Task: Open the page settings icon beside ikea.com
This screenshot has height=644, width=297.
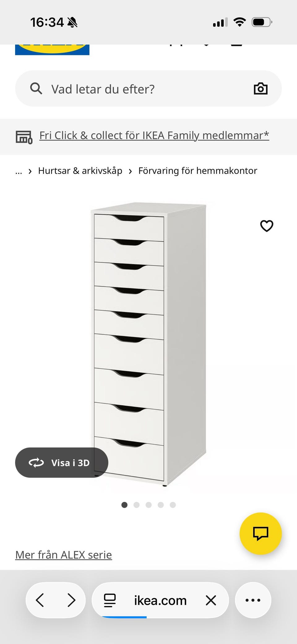Action: pyautogui.click(x=110, y=600)
